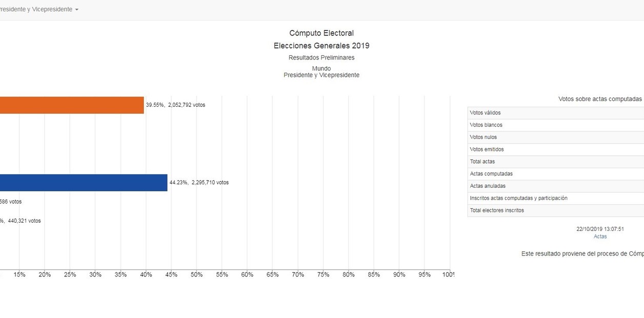Image resolution: width=644 pixels, height=318 pixels.
Task: Click the orange 39.55% bar
Action: click(x=72, y=105)
